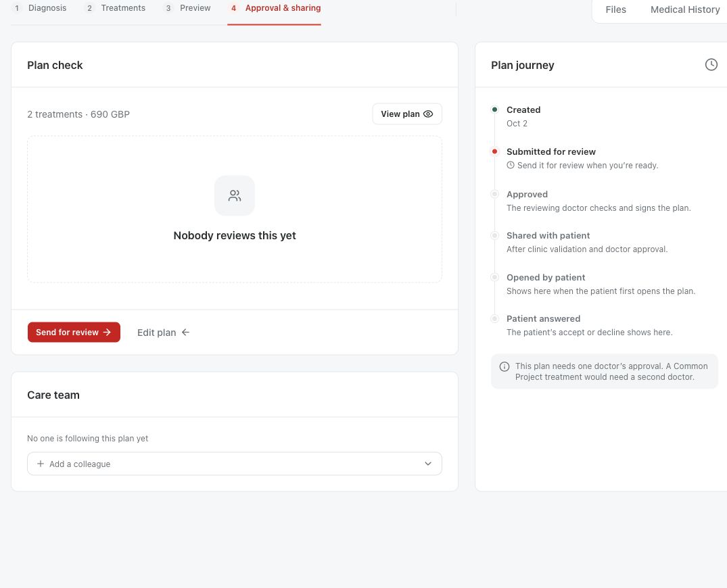Click 'After clinic validation and doctor approval.' text

tap(587, 249)
